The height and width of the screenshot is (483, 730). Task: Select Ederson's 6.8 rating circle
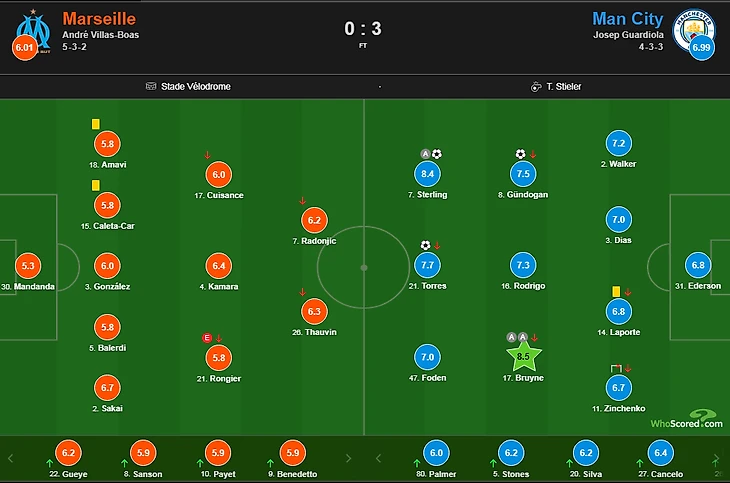698,265
